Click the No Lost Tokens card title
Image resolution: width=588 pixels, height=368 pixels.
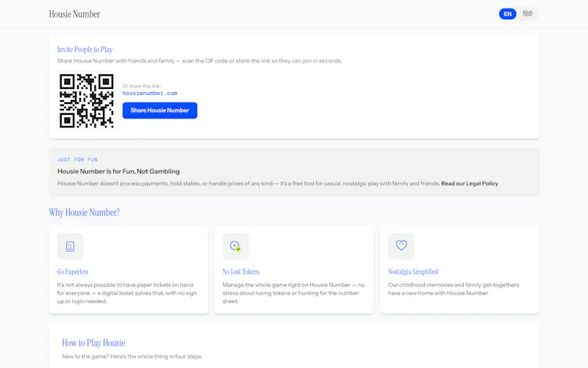(241, 272)
